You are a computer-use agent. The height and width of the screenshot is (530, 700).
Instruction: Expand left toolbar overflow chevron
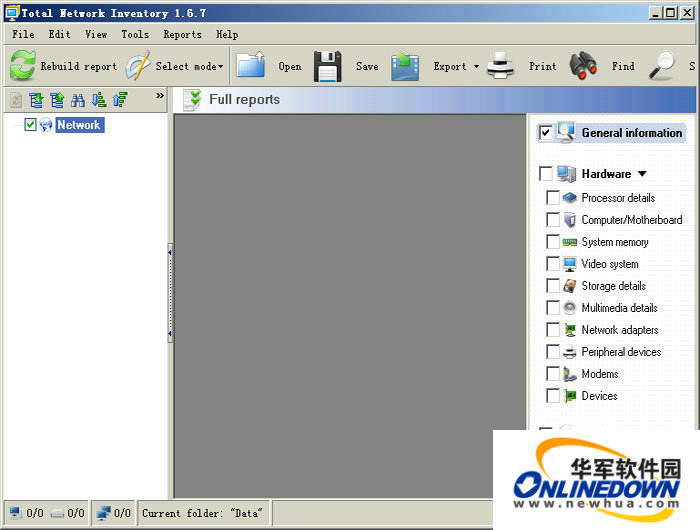(160, 96)
